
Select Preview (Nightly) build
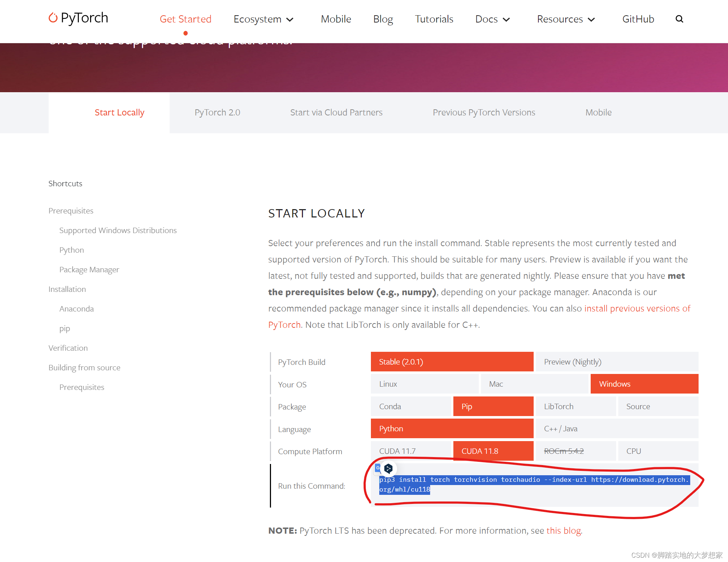point(617,362)
